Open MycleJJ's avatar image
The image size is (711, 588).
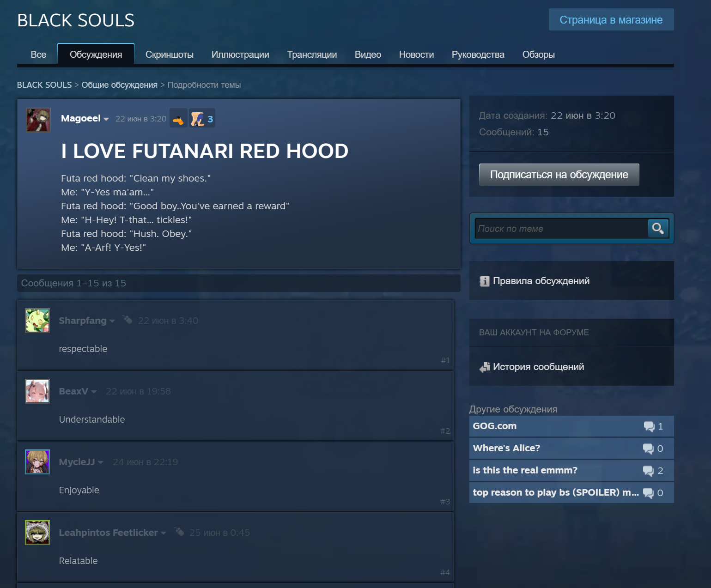[37, 462]
